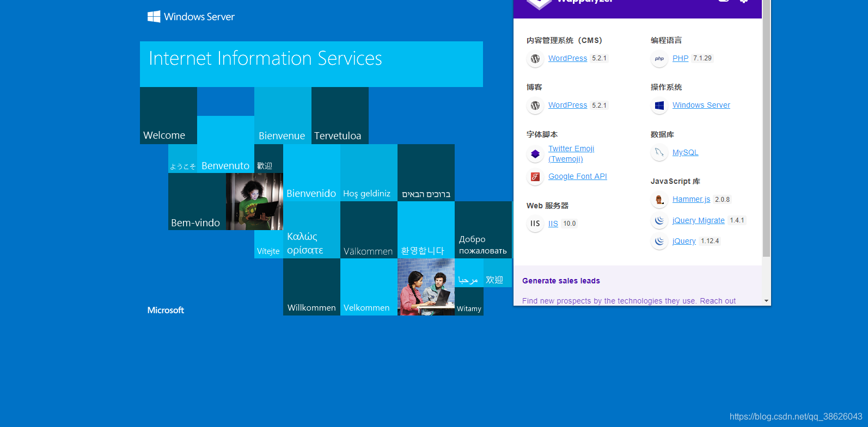
Task: Click the ברוכים הבאים Hebrew tile
Action: [426, 172]
